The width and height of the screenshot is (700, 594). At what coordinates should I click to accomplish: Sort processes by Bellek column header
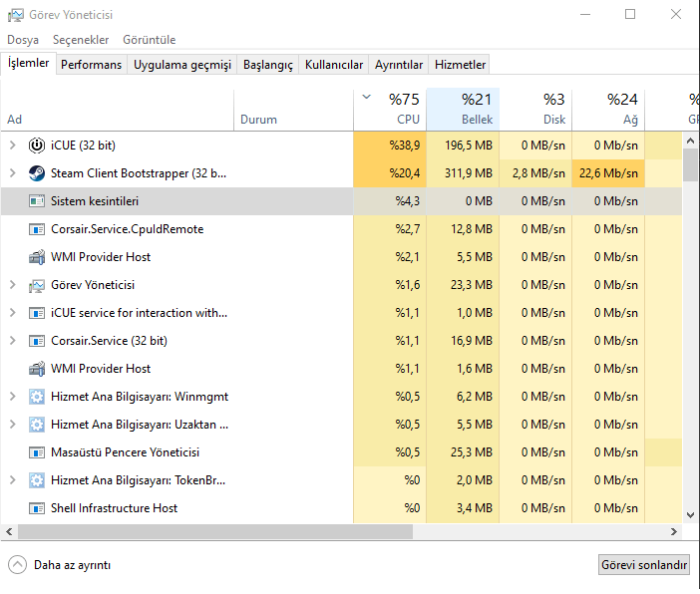[463, 109]
